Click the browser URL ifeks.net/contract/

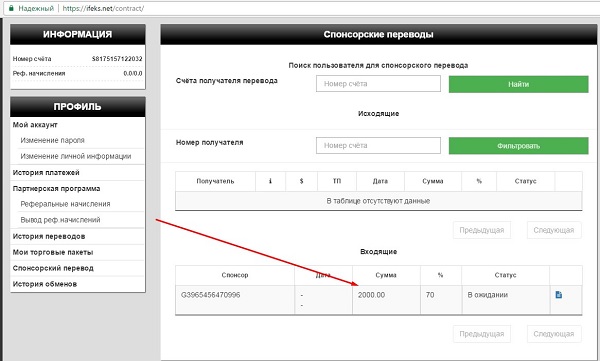pos(103,8)
